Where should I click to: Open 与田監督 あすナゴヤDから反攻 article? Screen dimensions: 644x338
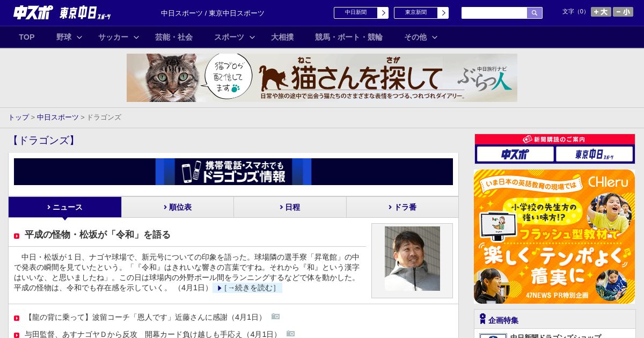[152, 334]
